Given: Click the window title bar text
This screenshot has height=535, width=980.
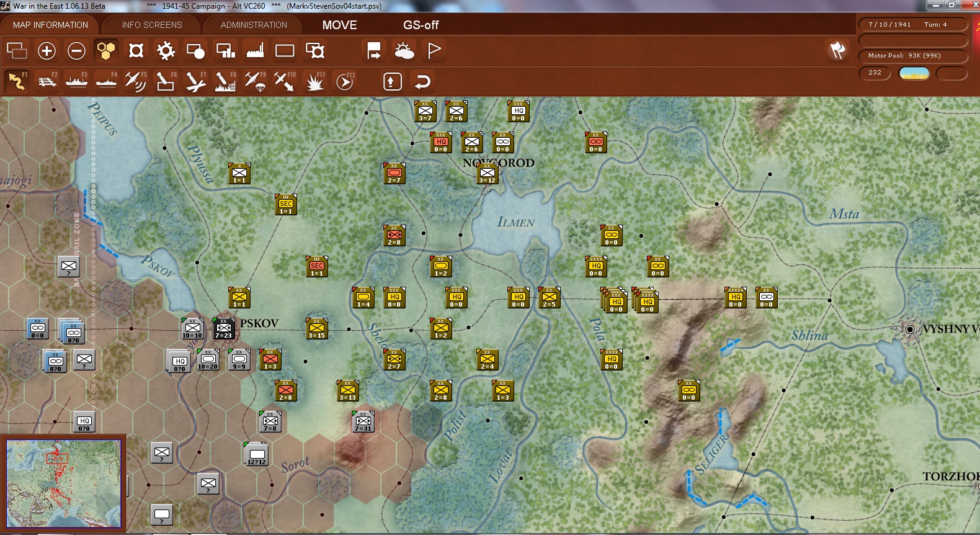Looking at the screenshot, I should tap(197, 6).
